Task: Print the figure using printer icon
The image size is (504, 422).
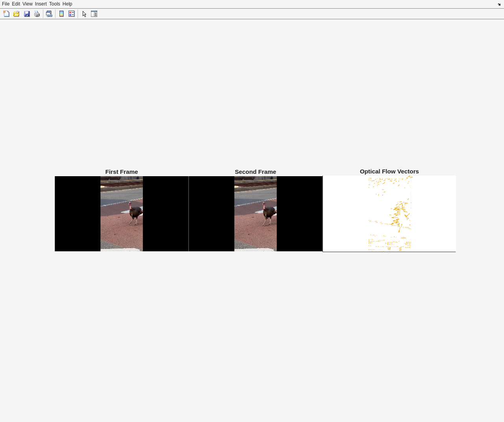Action: tap(37, 14)
